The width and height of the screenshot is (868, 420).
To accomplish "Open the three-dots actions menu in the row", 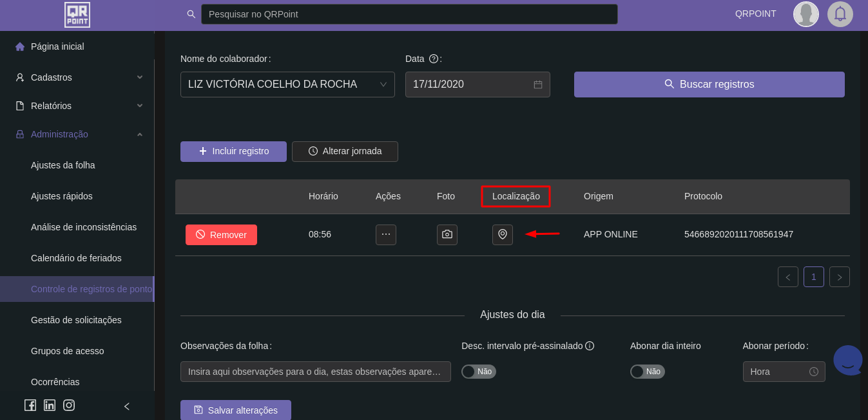I will [386, 234].
